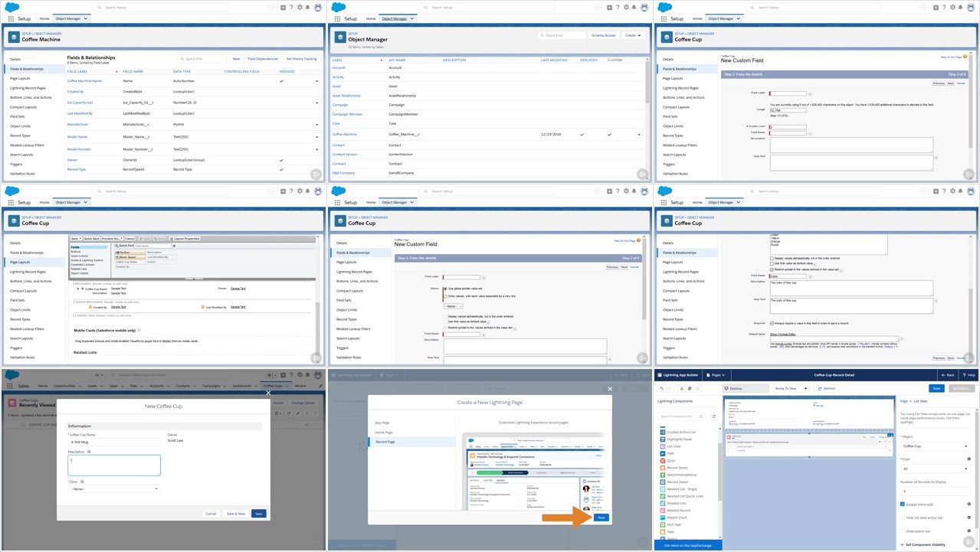Click the Description box in New Coffee Cup dialog
Image resolution: width=980 pixels, height=552 pixels.
[114, 465]
